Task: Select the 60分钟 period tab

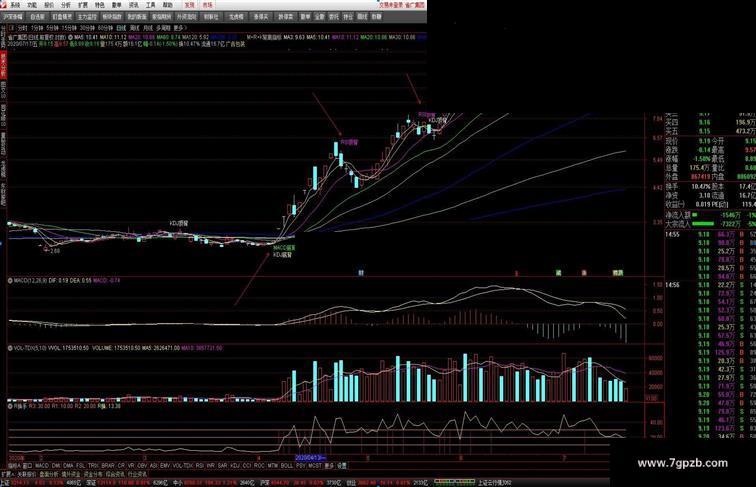Action: 106,28
